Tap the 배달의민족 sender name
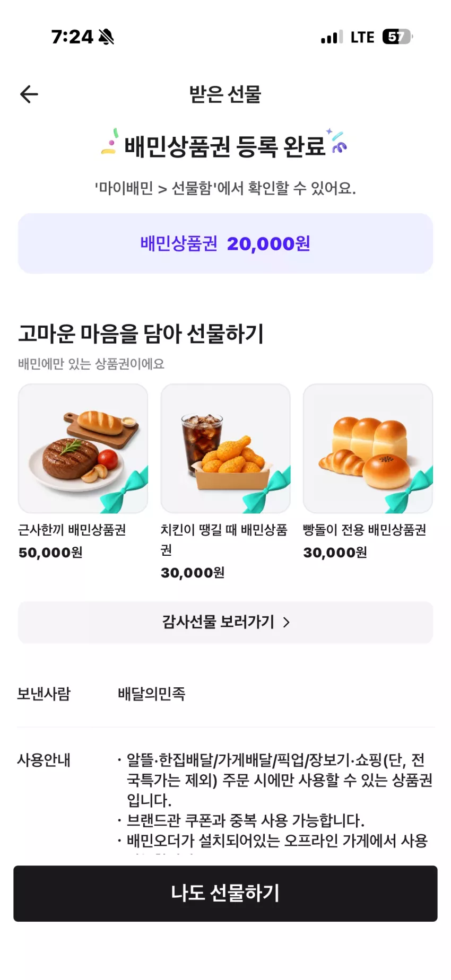The height and width of the screenshot is (980, 451). point(152,694)
